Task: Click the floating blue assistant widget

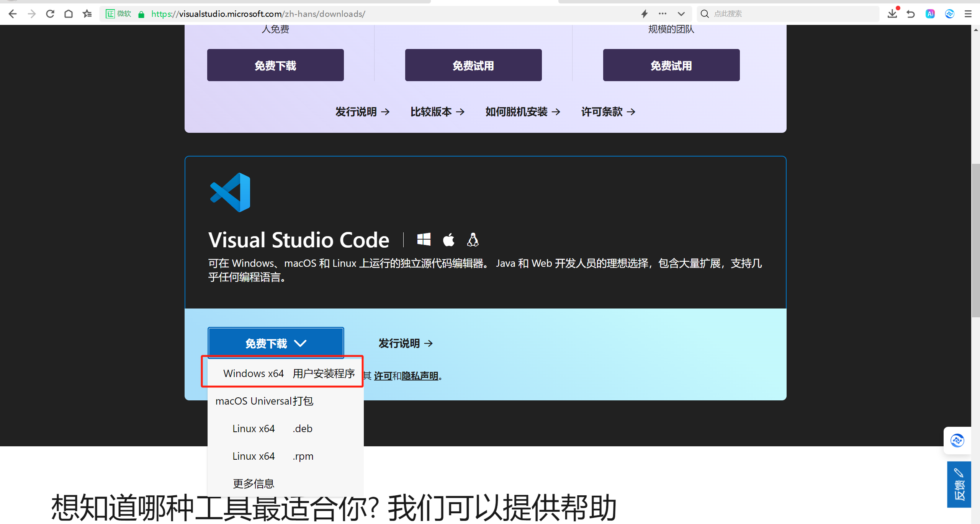Action: (x=957, y=440)
